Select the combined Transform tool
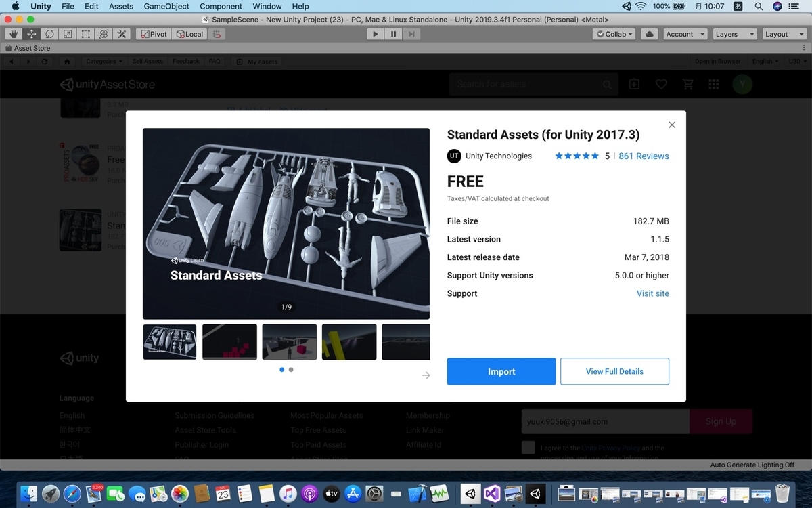Viewport: 812px width, 508px height. [104, 34]
